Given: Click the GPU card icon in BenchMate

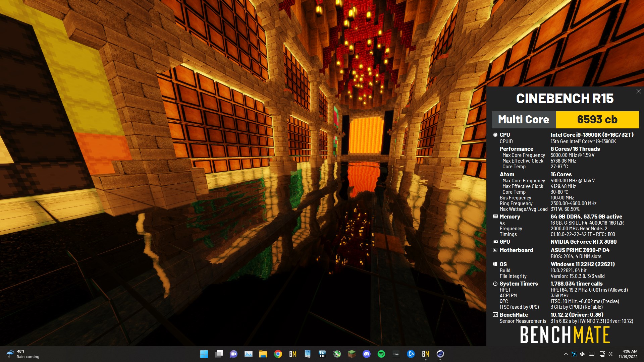Looking at the screenshot, I should coord(495,242).
